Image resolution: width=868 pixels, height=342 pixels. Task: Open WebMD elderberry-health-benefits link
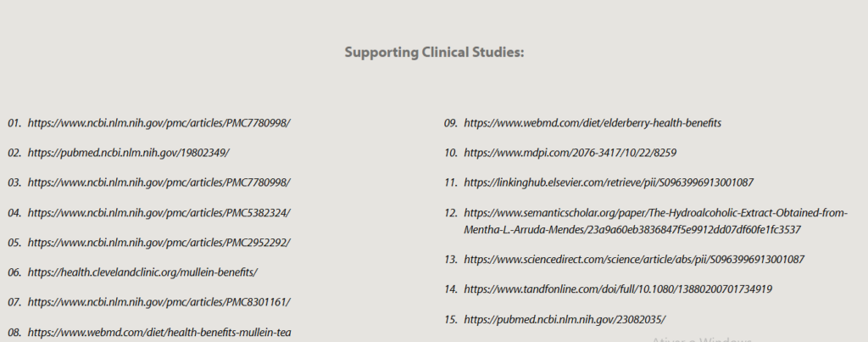[x=593, y=123]
